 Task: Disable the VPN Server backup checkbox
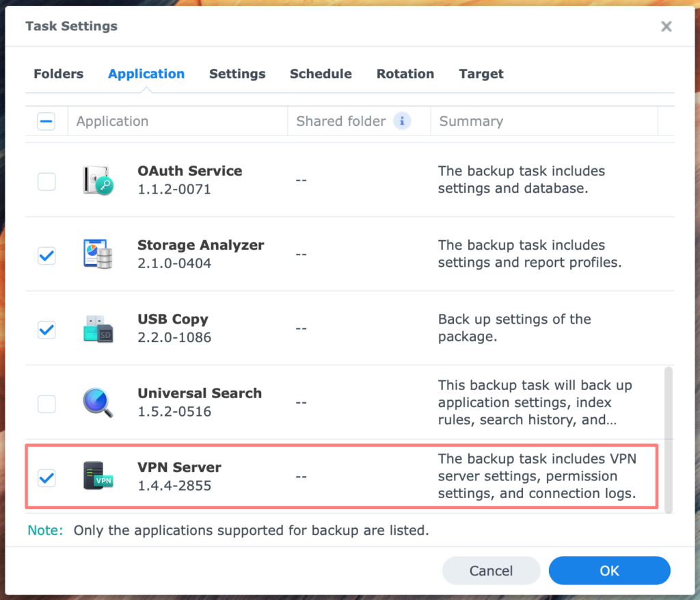(46, 478)
